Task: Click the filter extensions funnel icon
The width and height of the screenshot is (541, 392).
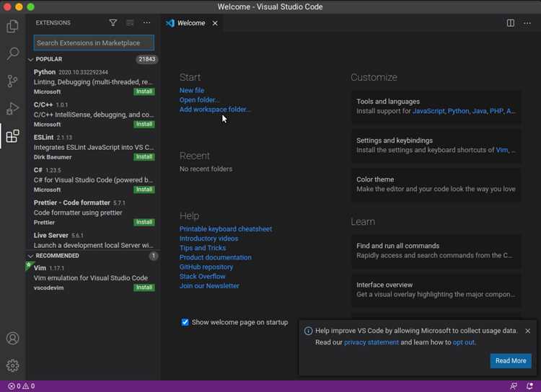Action: (x=113, y=23)
